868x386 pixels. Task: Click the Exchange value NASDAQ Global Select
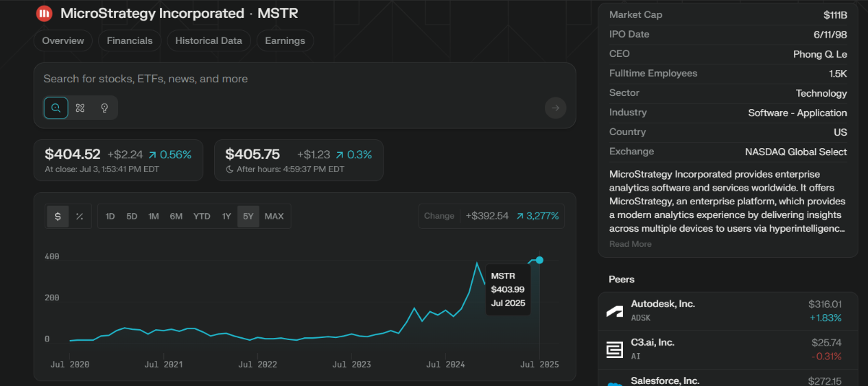point(796,152)
